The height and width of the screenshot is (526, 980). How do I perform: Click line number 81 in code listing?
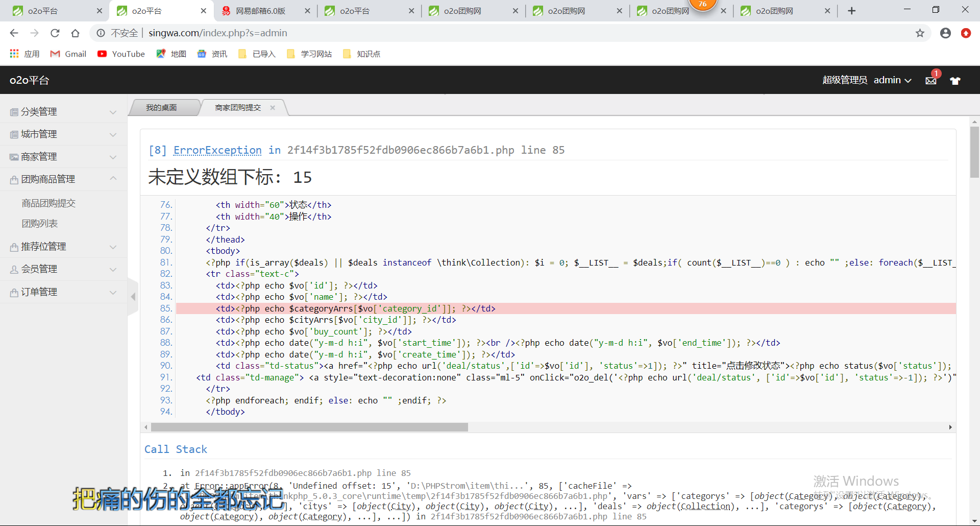point(166,262)
